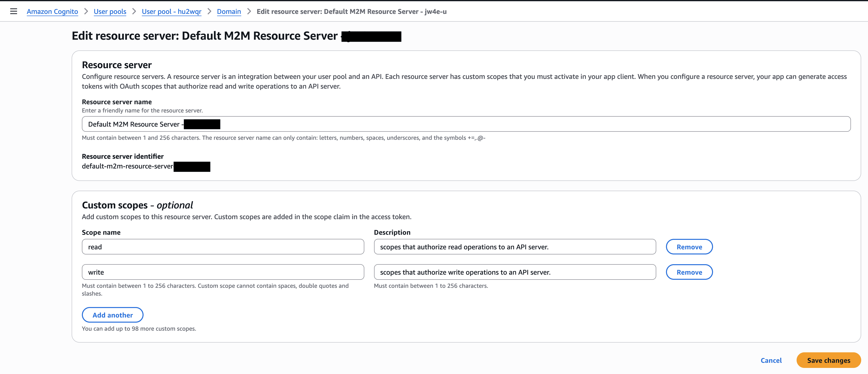868x374 pixels.
Task: Open the hamburger navigation menu
Action: click(x=13, y=11)
